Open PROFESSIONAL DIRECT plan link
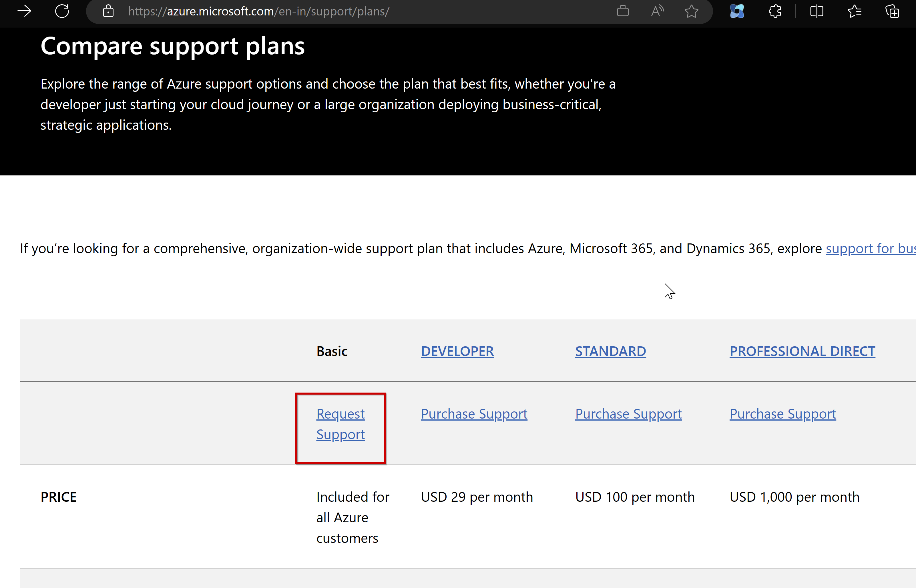The image size is (916, 588). coord(802,351)
